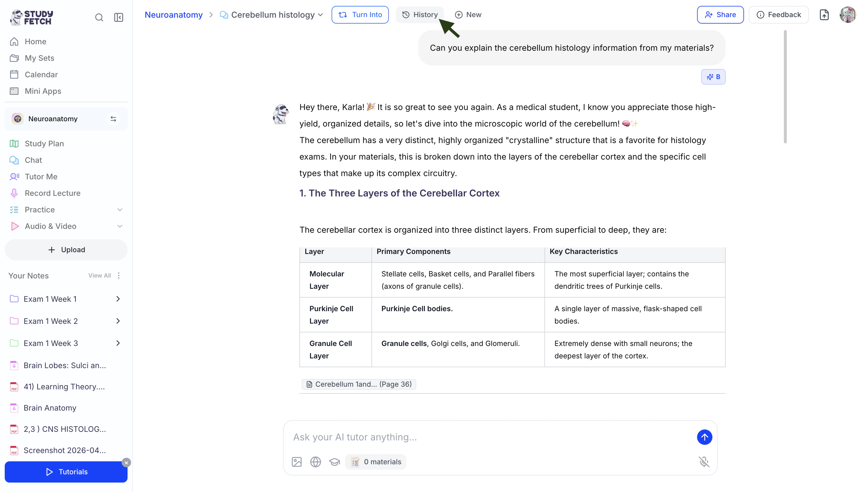The width and height of the screenshot is (868, 492).
Task: Click the document export icon near avatar
Action: pos(824,15)
